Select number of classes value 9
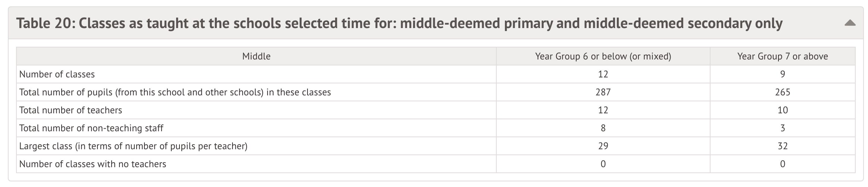Image resolution: width=868 pixels, height=187 pixels. tap(782, 74)
